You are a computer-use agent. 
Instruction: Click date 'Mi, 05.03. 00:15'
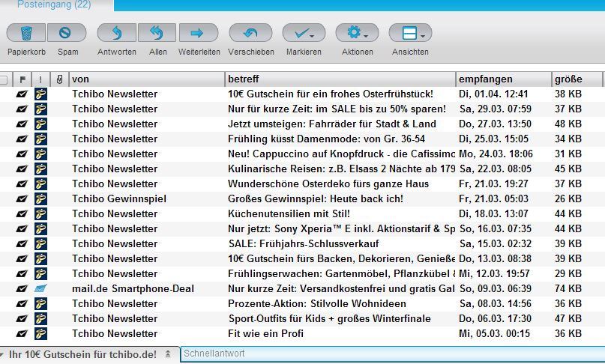pos(495,333)
